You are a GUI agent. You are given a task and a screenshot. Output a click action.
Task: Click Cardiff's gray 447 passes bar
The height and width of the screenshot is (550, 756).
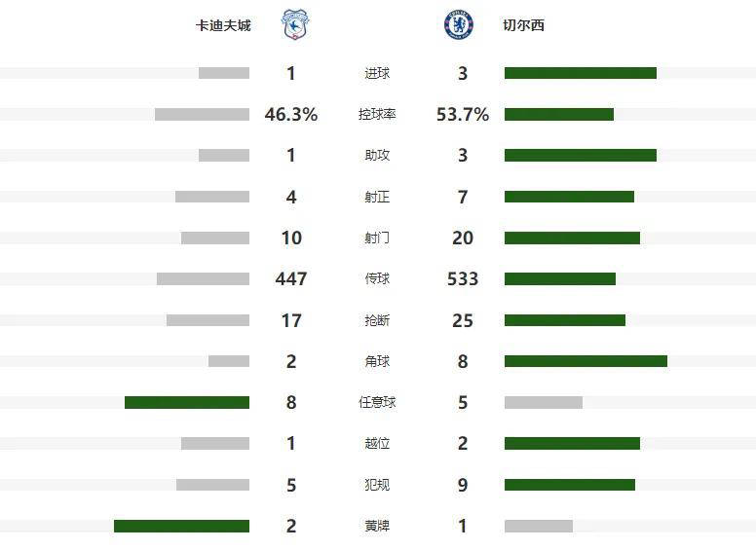(203, 279)
